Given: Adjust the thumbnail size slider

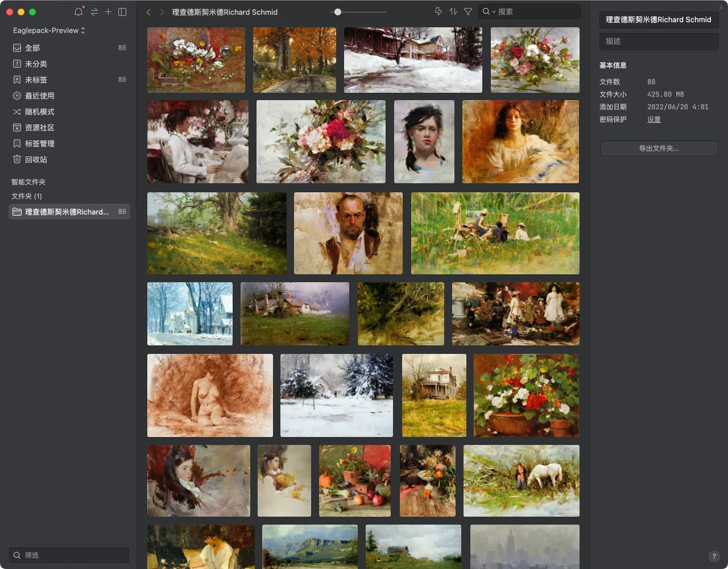Looking at the screenshot, I should 338,12.
